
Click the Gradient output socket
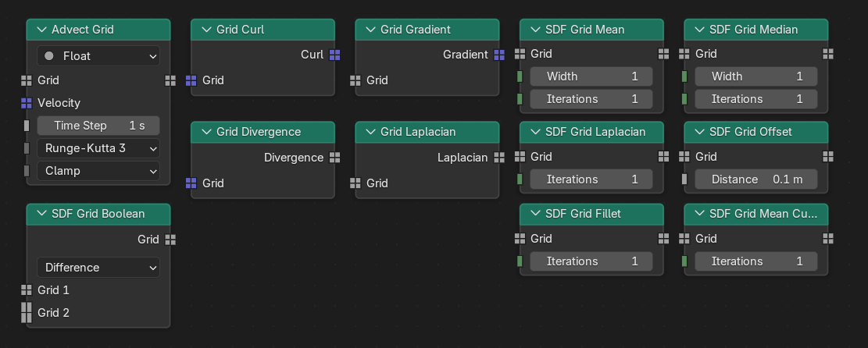click(x=499, y=55)
